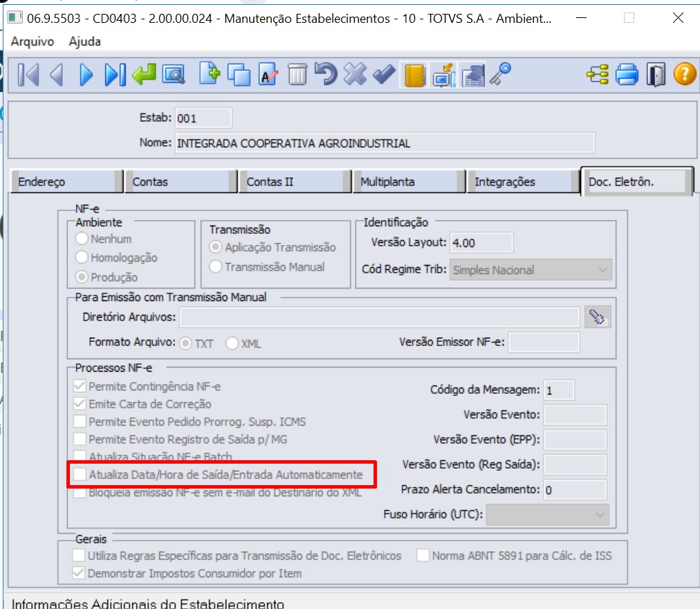Switch to Contas II tab
Image resolution: width=700 pixels, height=609 pixels.
point(295,182)
